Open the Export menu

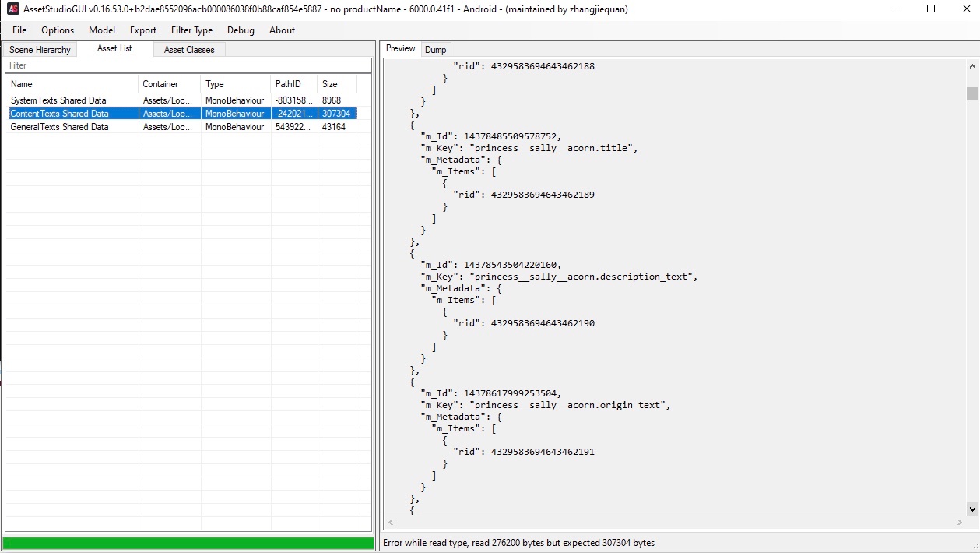pyautogui.click(x=143, y=30)
